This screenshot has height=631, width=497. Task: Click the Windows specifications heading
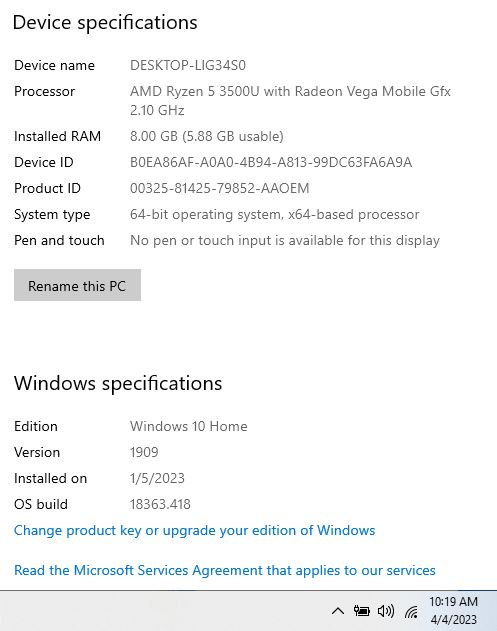pos(118,383)
